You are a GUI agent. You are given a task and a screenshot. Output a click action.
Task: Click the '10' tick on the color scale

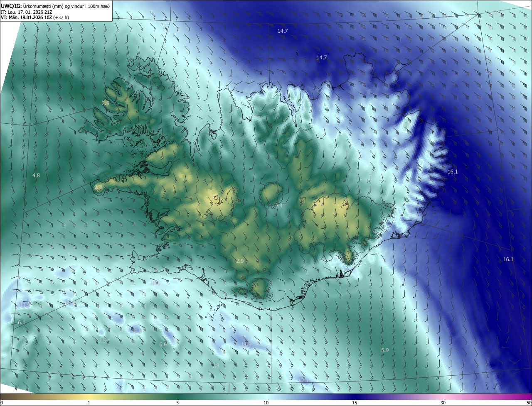click(x=266, y=403)
